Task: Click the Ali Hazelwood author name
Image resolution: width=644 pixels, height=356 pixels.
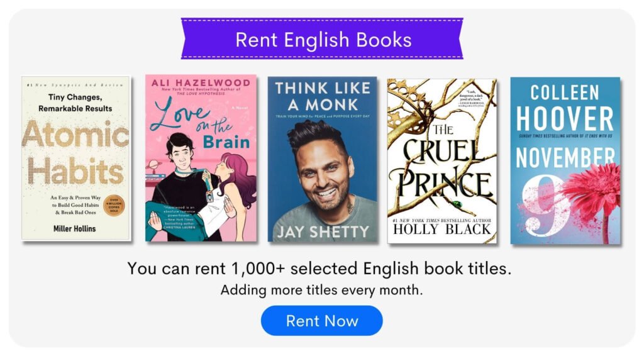Action: (201, 83)
